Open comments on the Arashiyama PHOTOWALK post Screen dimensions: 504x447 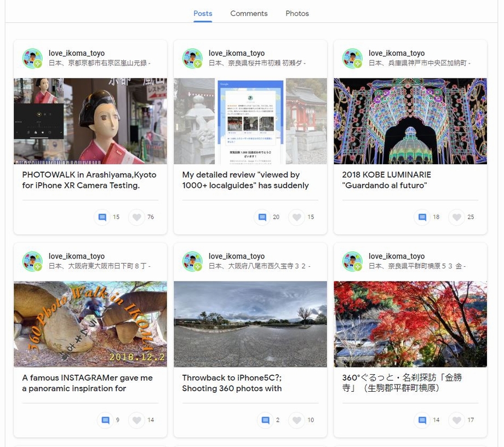coord(102,217)
